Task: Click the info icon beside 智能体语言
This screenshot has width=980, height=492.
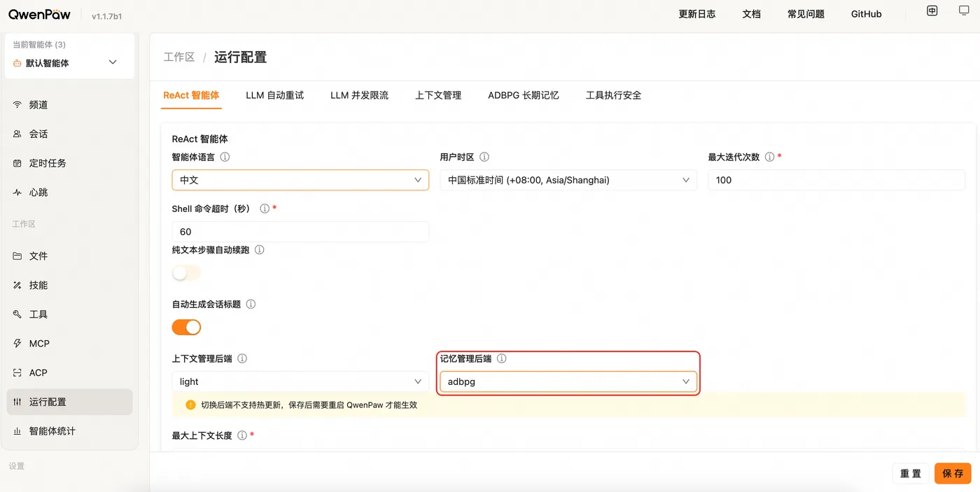Action: [x=225, y=157]
